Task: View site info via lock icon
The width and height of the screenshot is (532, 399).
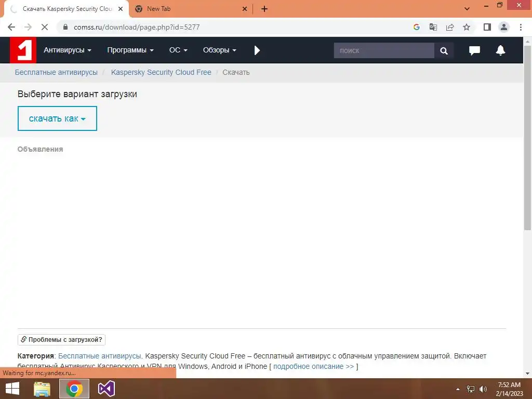Action: [x=65, y=27]
